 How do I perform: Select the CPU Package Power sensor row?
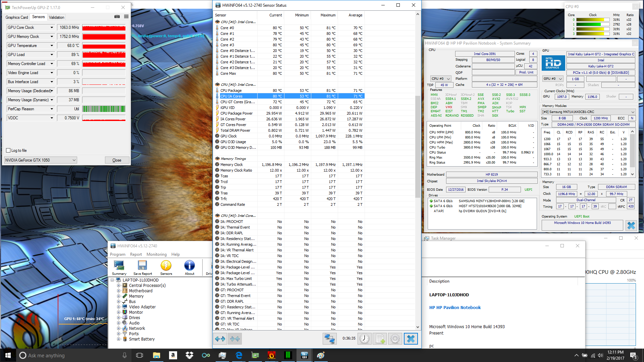click(x=289, y=113)
